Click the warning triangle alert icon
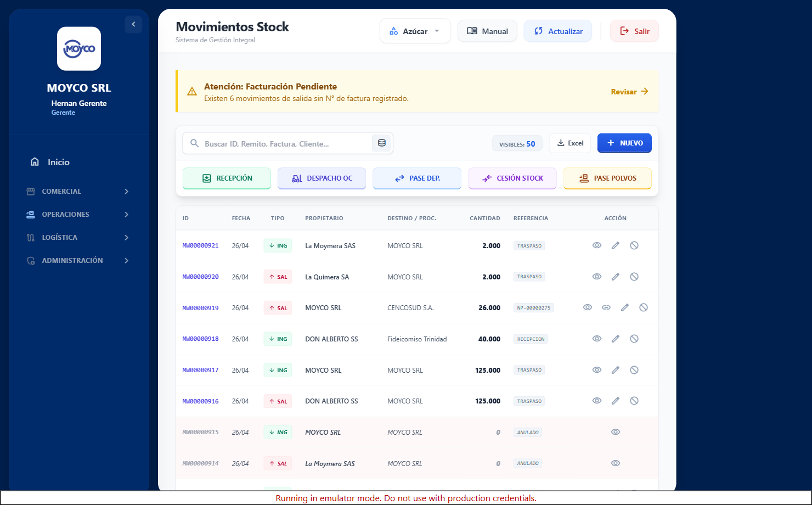 point(192,92)
